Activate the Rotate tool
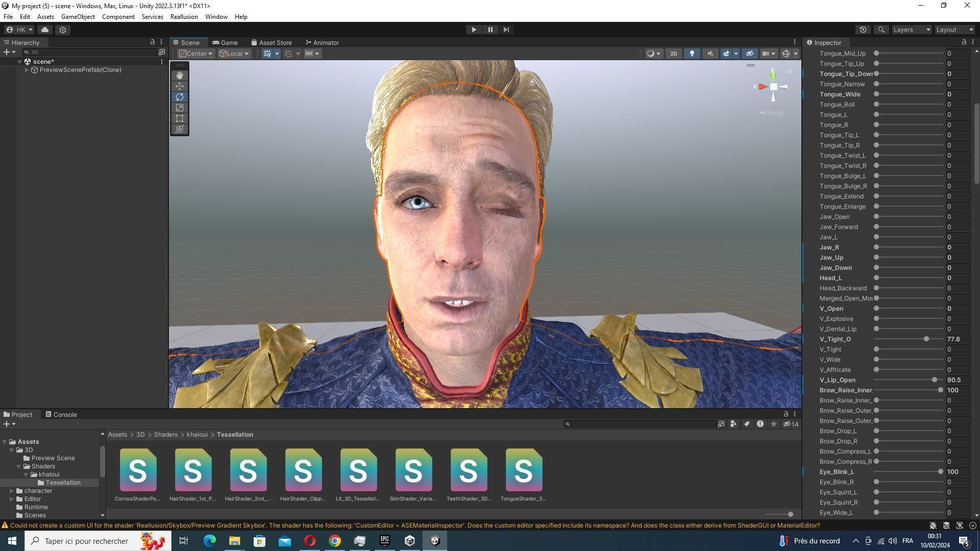Screen dimensions: 980x551 (179, 97)
